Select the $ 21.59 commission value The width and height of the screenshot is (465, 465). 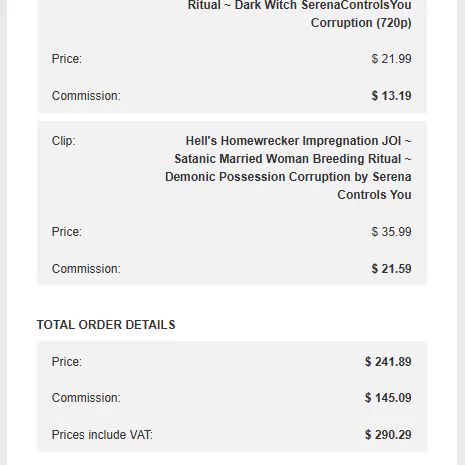[391, 269]
